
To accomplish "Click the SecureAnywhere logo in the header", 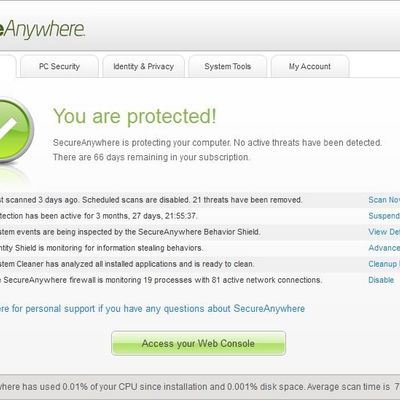I will point(42,29).
